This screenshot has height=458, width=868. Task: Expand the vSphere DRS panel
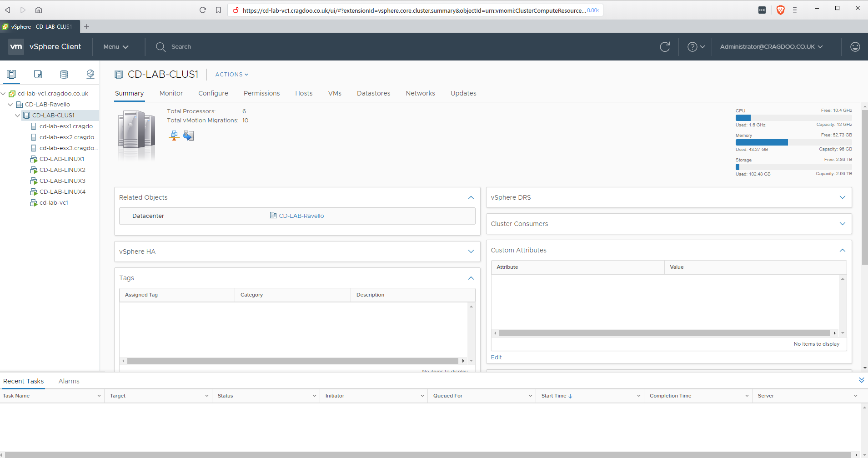click(843, 197)
